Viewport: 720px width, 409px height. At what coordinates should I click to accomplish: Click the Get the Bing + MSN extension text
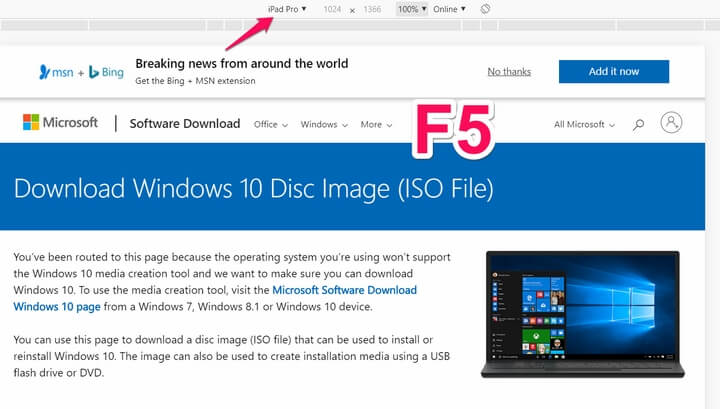[x=195, y=81]
